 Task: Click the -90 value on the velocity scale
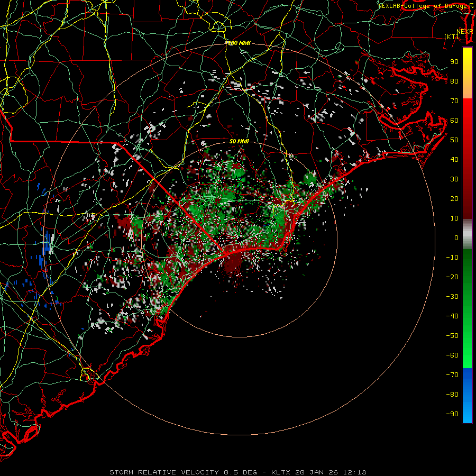(x=452, y=414)
